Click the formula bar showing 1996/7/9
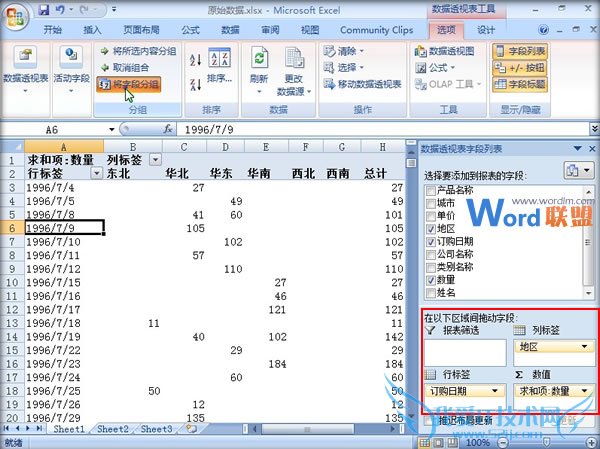Screen dimensions: 600x449 pyautogui.click(x=383, y=129)
